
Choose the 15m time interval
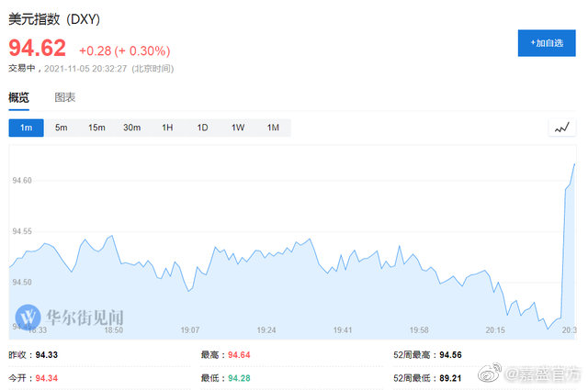point(96,128)
